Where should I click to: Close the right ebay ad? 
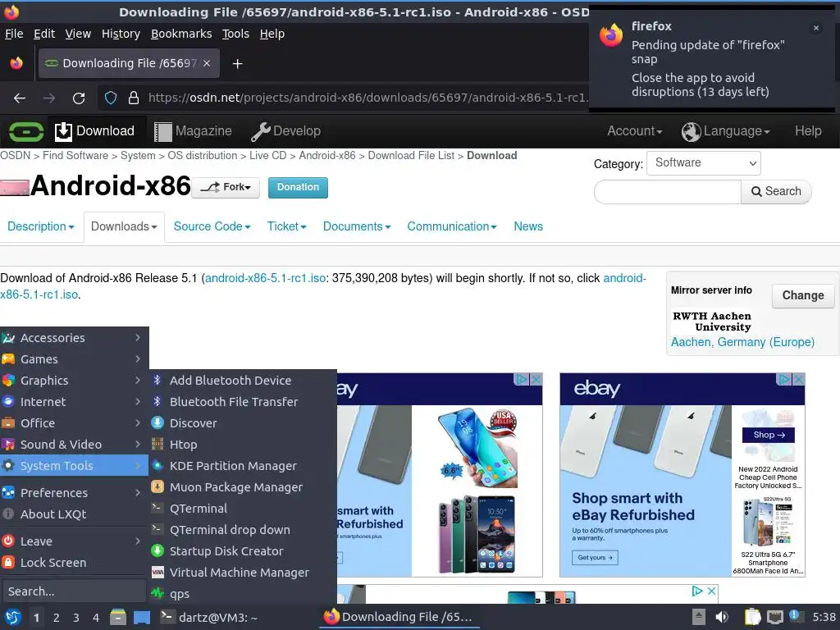click(798, 379)
